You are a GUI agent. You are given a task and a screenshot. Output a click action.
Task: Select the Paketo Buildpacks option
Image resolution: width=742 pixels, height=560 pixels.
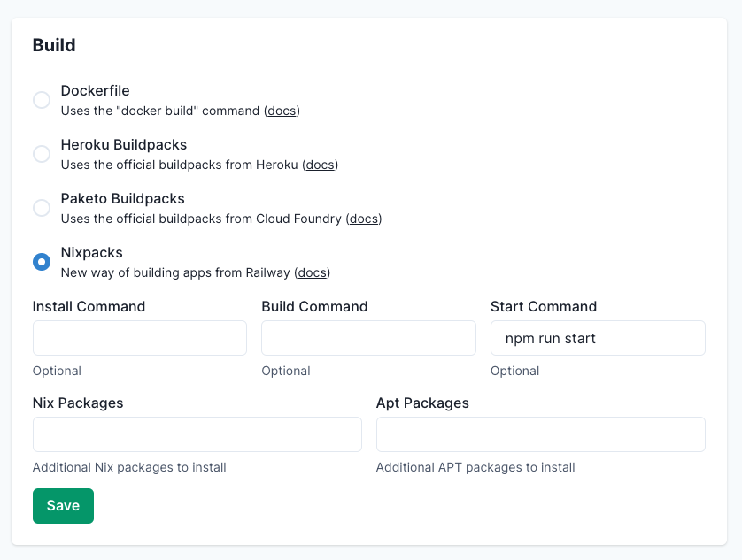coord(42,208)
